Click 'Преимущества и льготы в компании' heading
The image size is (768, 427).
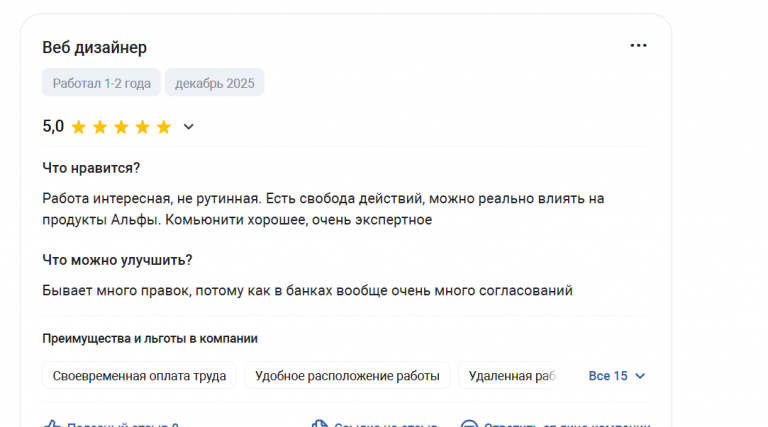click(x=150, y=338)
